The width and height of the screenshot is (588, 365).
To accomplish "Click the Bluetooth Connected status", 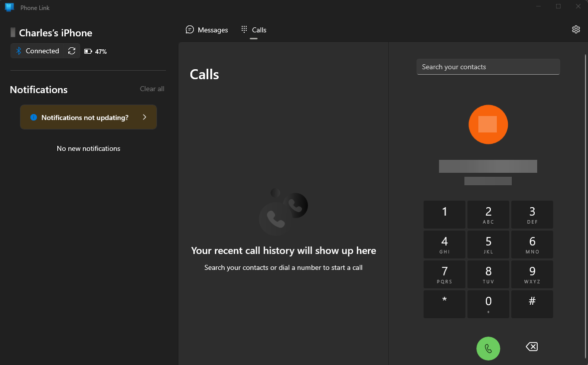I will pyautogui.click(x=37, y=51).
